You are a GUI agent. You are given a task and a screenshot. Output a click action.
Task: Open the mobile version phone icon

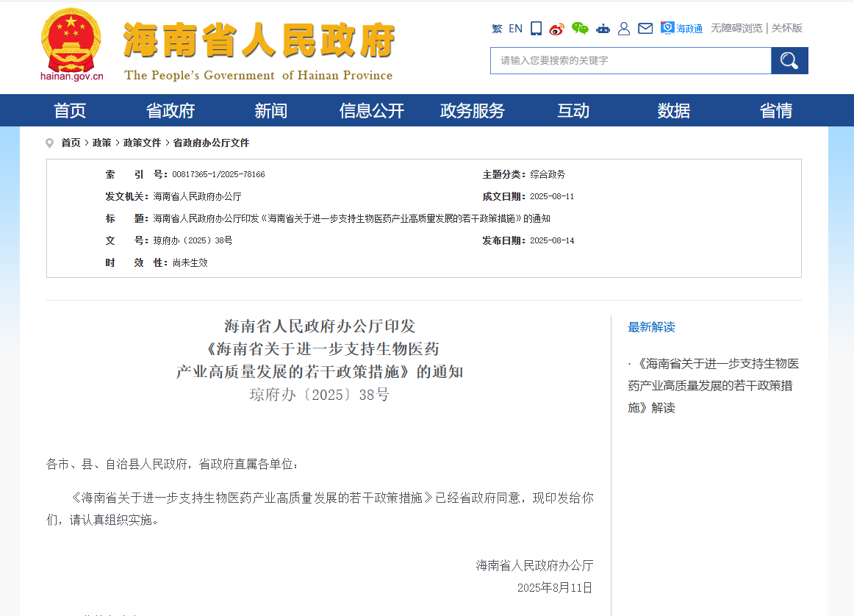[x=537, y=29]
